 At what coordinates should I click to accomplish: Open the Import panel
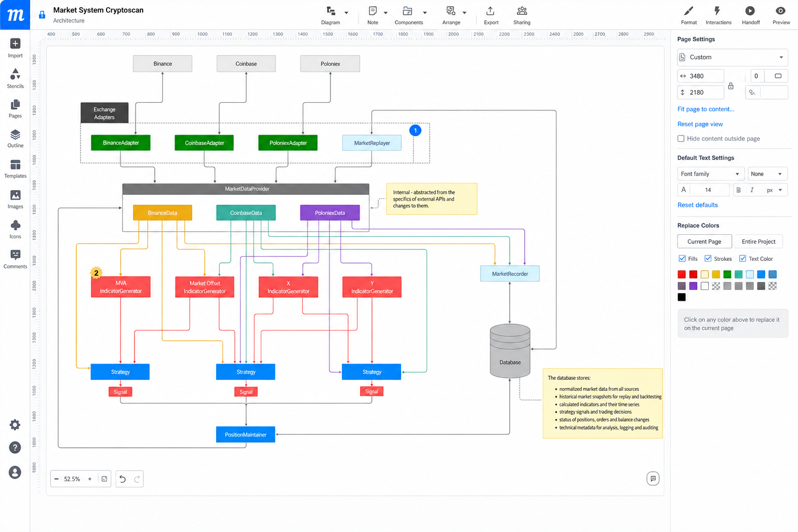pos(15,48)
